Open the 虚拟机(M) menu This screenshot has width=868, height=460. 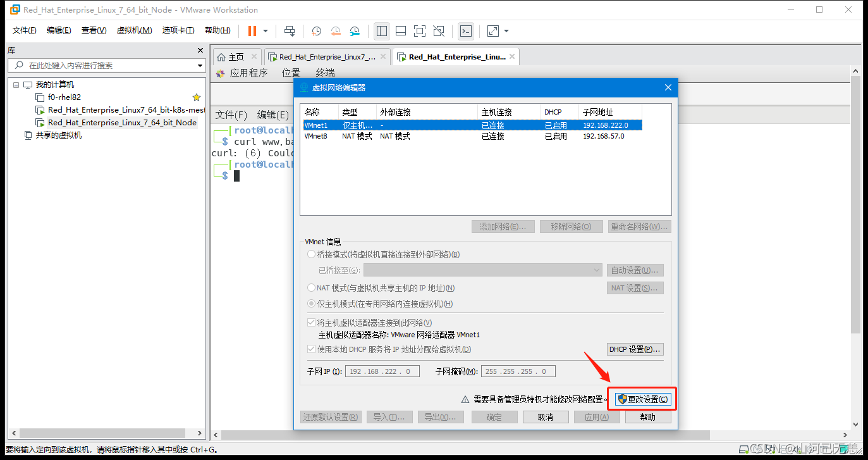[134, 30]
